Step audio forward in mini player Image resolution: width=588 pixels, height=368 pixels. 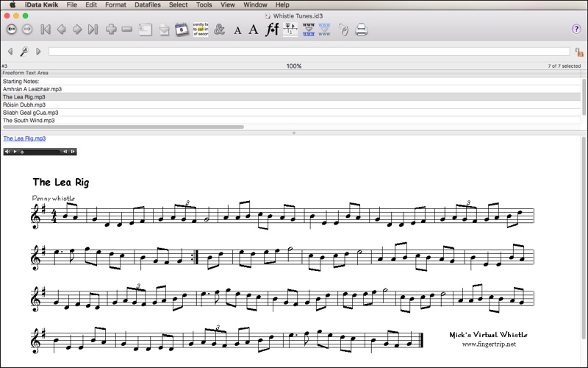pyautogui.click(x=73, y=152)
